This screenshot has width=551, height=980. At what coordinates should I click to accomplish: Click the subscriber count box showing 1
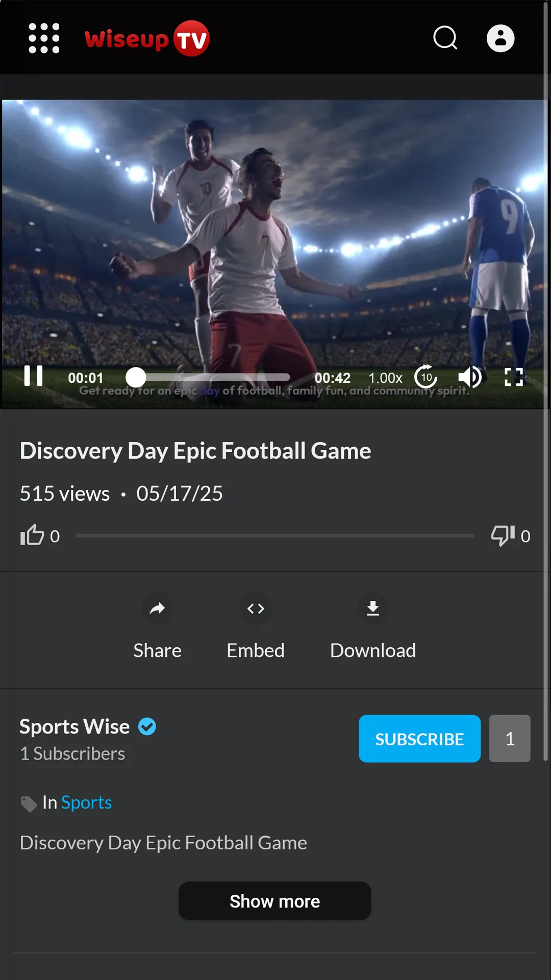tap(510, 739)
